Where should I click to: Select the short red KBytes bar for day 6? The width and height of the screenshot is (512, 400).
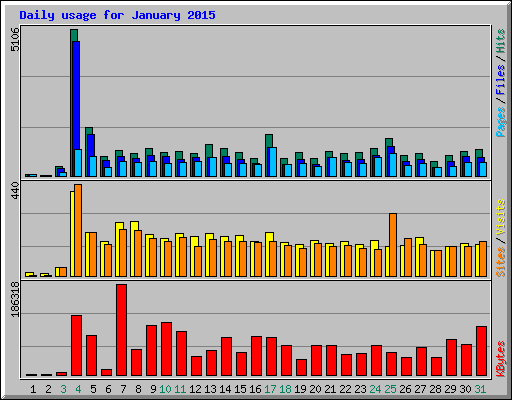point(106,372)
